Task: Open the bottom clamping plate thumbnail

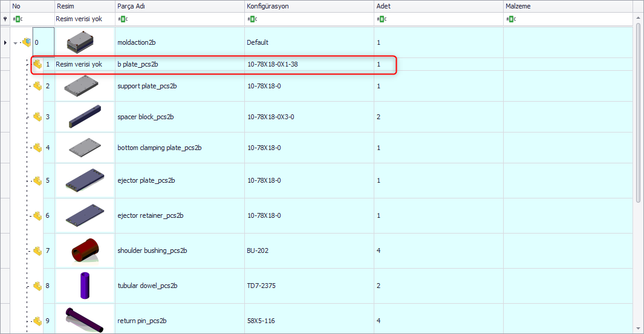Action: pos(85,148)
